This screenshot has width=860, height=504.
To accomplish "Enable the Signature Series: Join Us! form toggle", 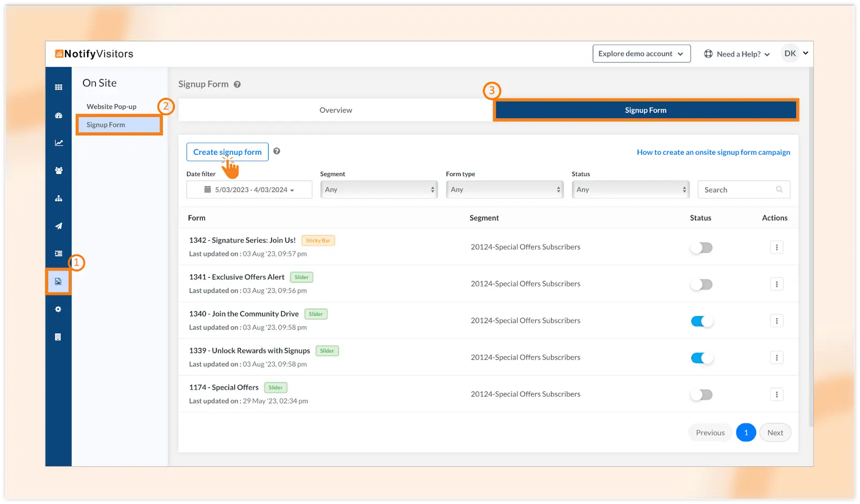I will pos(701,248).
